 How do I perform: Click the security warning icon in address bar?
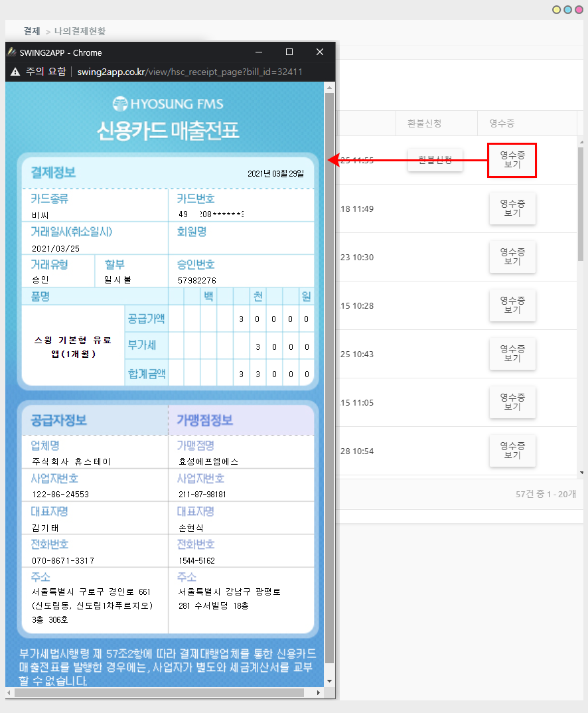pyautogui.click(x=15, y=72)
